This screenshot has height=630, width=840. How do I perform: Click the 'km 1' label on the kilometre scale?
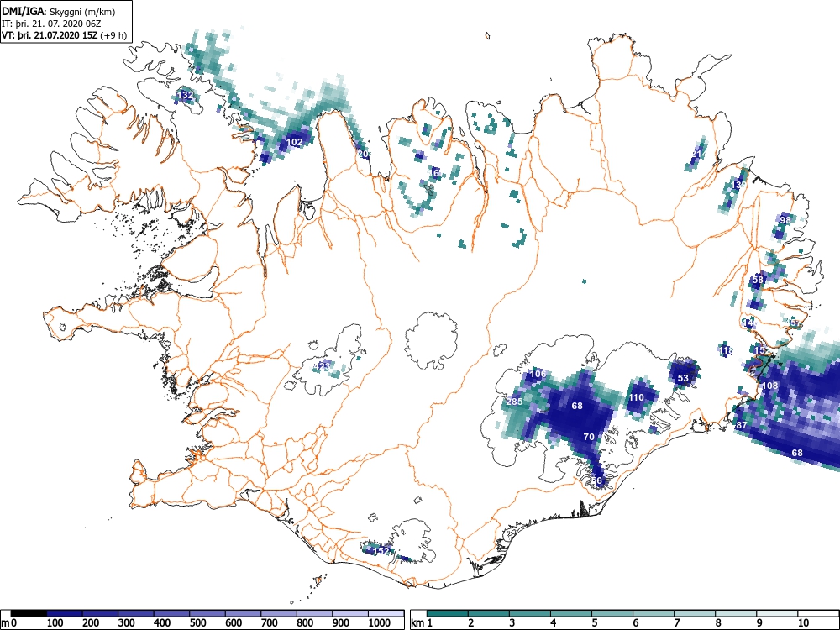[x=422, y=623]
